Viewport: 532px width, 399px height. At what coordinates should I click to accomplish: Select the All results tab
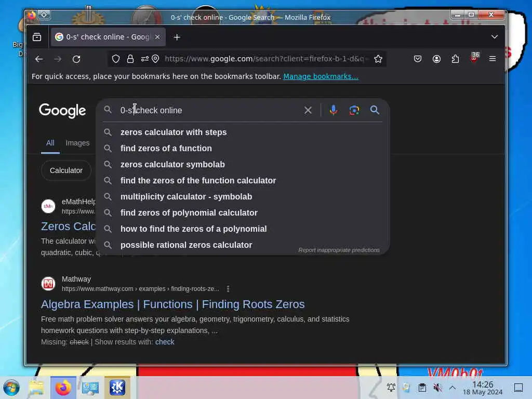click(50, 143)
